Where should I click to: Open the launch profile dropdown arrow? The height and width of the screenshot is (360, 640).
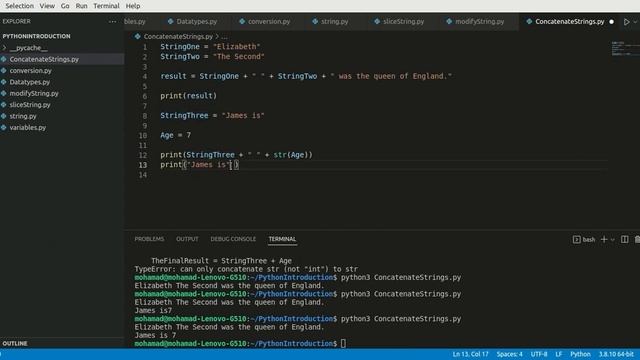click(613, 240)
